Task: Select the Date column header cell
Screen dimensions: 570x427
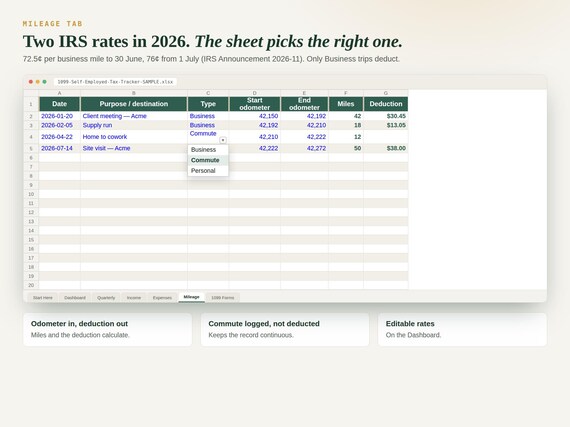Action: tap(60, 104)
